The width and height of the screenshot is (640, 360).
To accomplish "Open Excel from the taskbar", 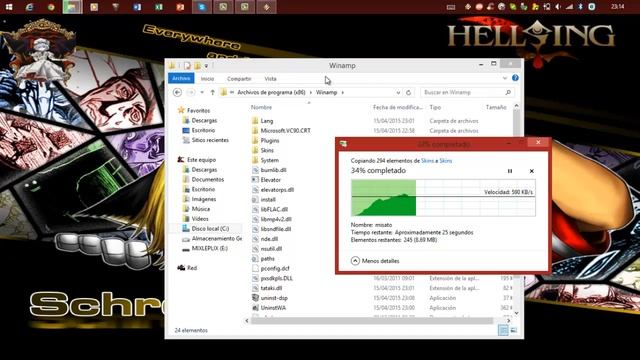I will (x=159, y=7).
